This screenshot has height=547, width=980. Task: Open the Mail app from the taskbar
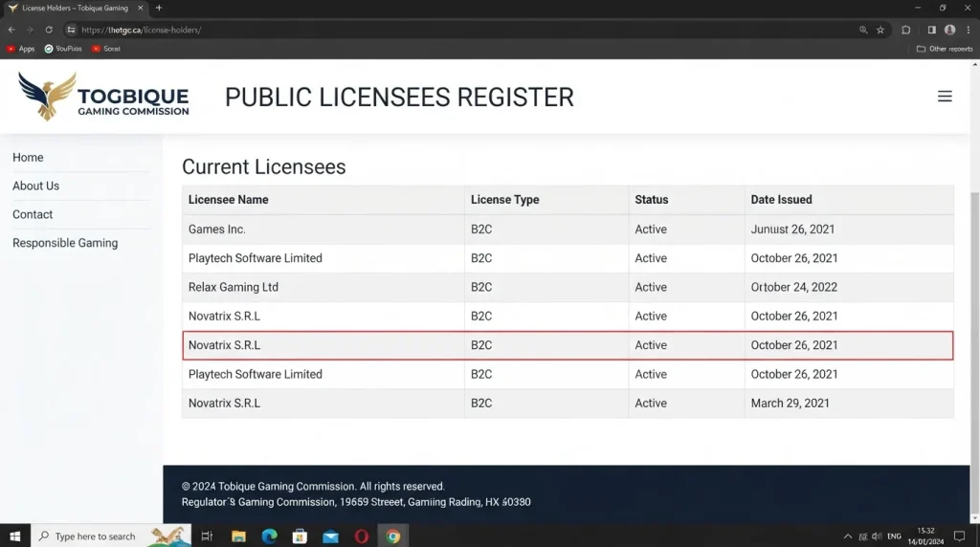click(x=330, y=536)
